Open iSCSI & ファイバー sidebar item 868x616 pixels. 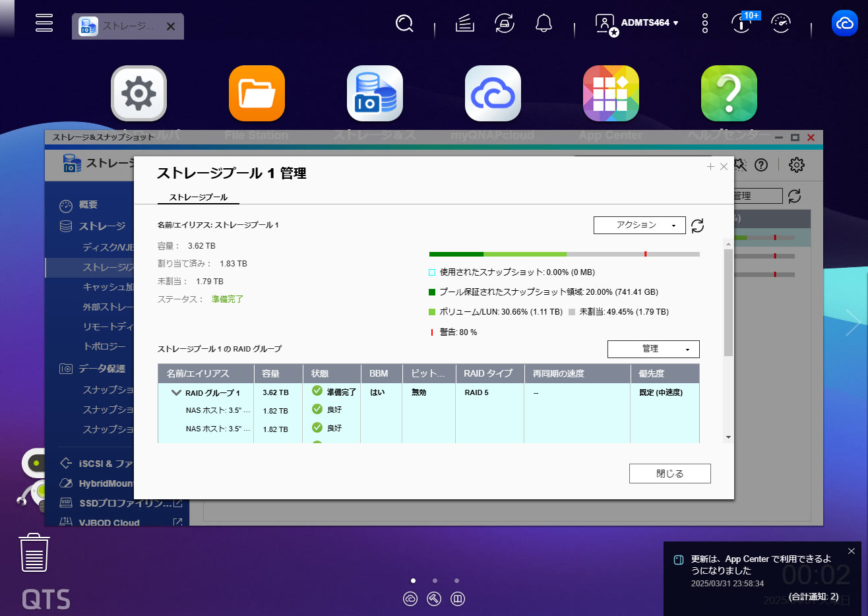(98, 464)
